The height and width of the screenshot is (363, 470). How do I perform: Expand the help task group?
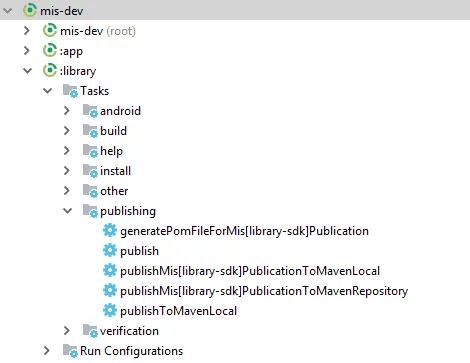[67, 151]
